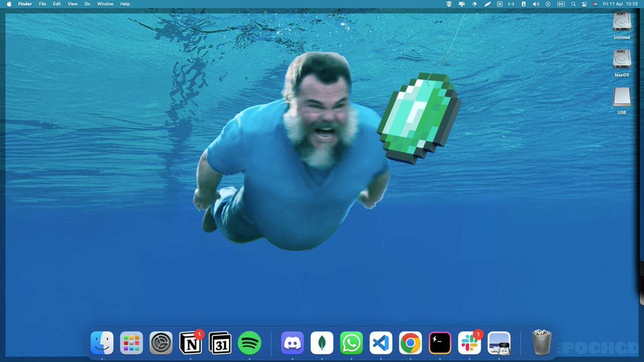
Task: Click the Notion icon in menu bar
Action: [500, 4]
